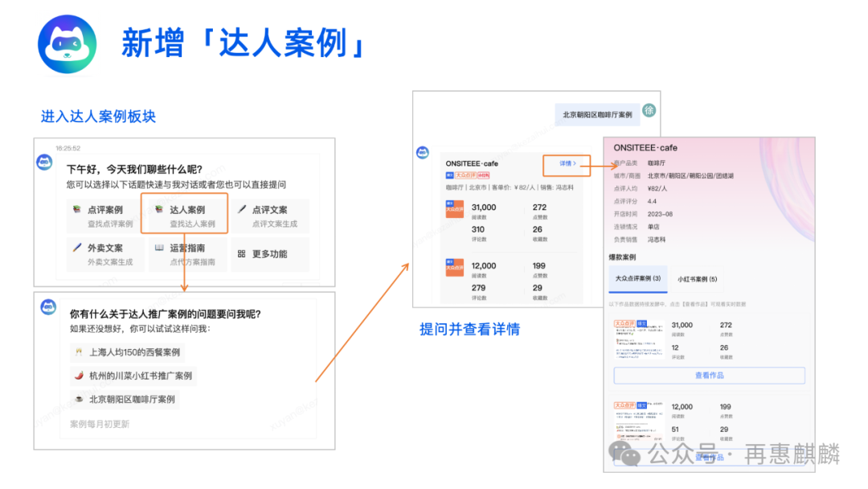Viewport: 868px width, 489px height.
Task: Select the 上海人均150的西餐案例 suggestion
Action: point(129,353)
